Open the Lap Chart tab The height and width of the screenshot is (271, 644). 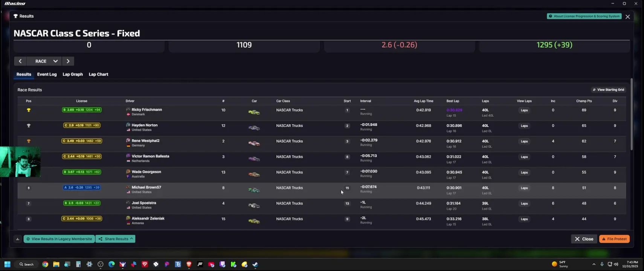pyautogui.click(x=98, y=74)
